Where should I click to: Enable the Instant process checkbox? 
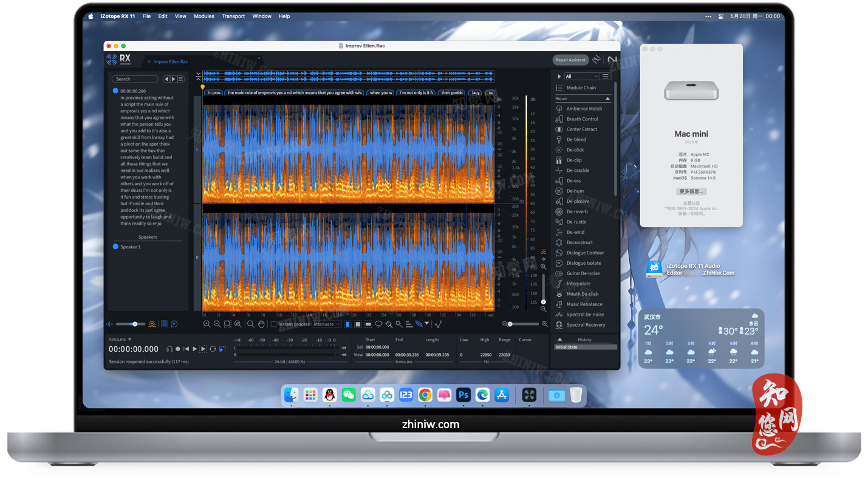[273, 324]
